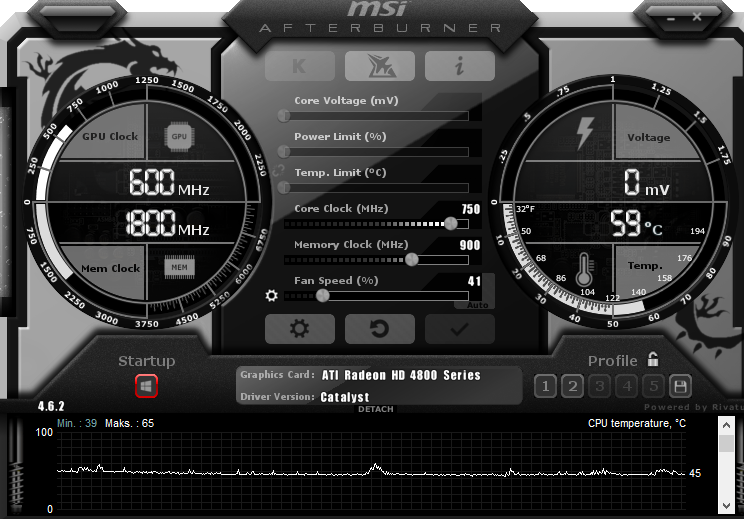744x519 pixels.
Task: Click the Core Voltage slider handle
Action: 284,115
